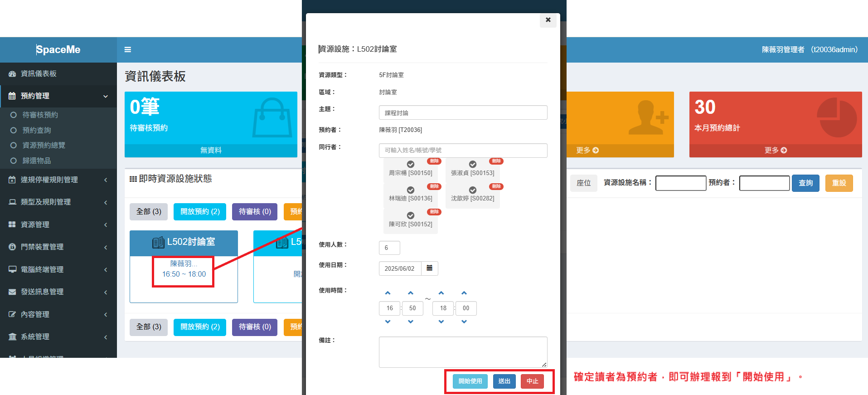The image size is (868, 395).
Task: Click the 資訊儀表板 dashboard icon
Action: (x=12, y=74)
